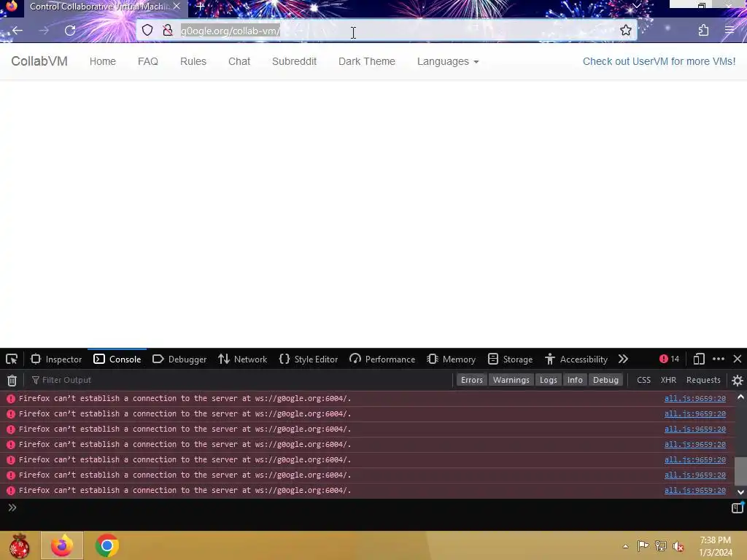This screenshot has height=560, width=747.
Task: Toggle responsive design mode icon
Action: [x=699, y=359]
